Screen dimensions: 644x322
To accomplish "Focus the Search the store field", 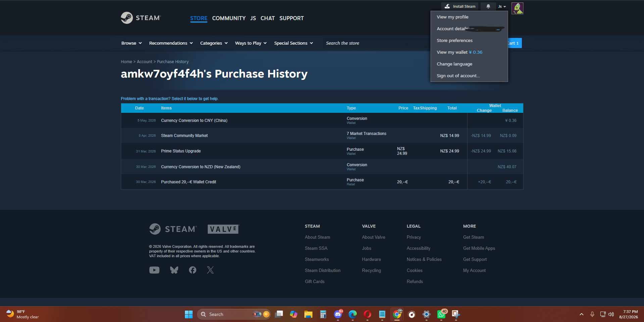I will (376, 43).
